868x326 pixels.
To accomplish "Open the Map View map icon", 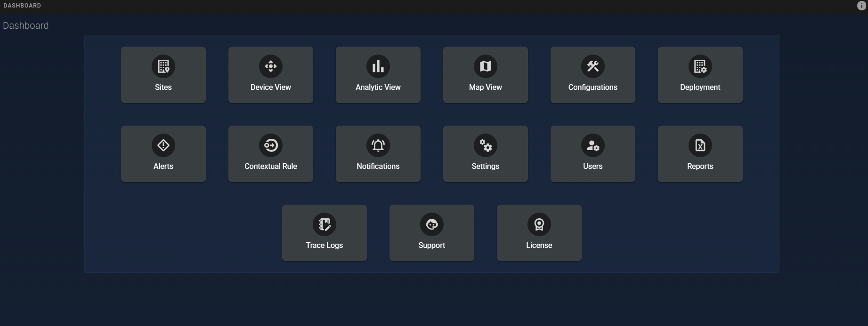I will [486, 66].
